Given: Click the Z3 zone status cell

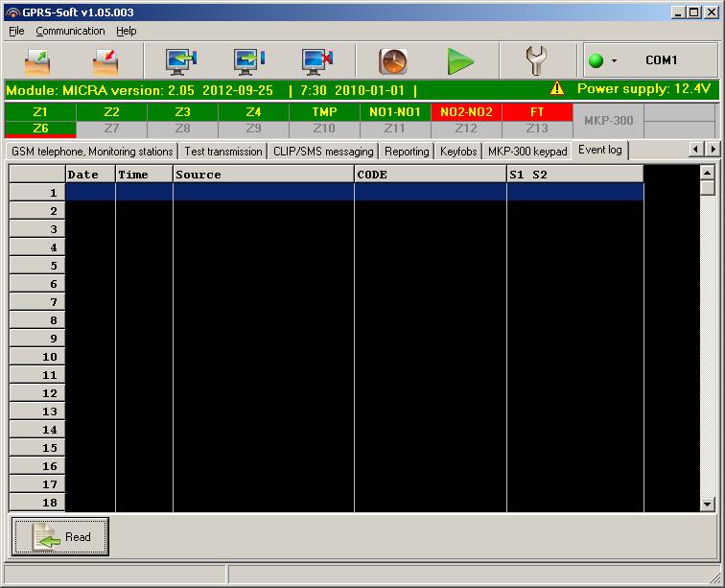Looking at the screenshot, I should (182, 112).
